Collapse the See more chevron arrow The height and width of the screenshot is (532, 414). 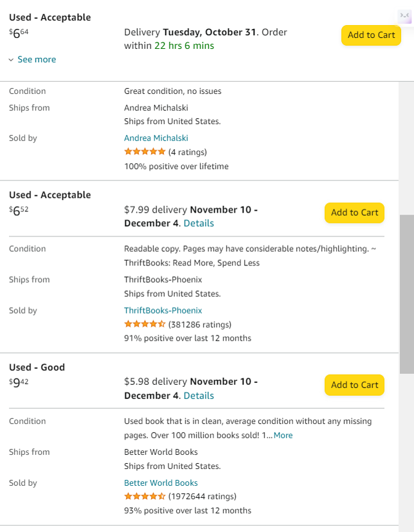pos(10,59)
